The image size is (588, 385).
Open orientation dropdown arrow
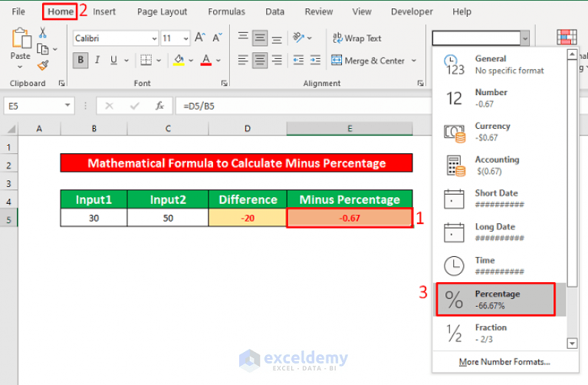tap(310, 38)
